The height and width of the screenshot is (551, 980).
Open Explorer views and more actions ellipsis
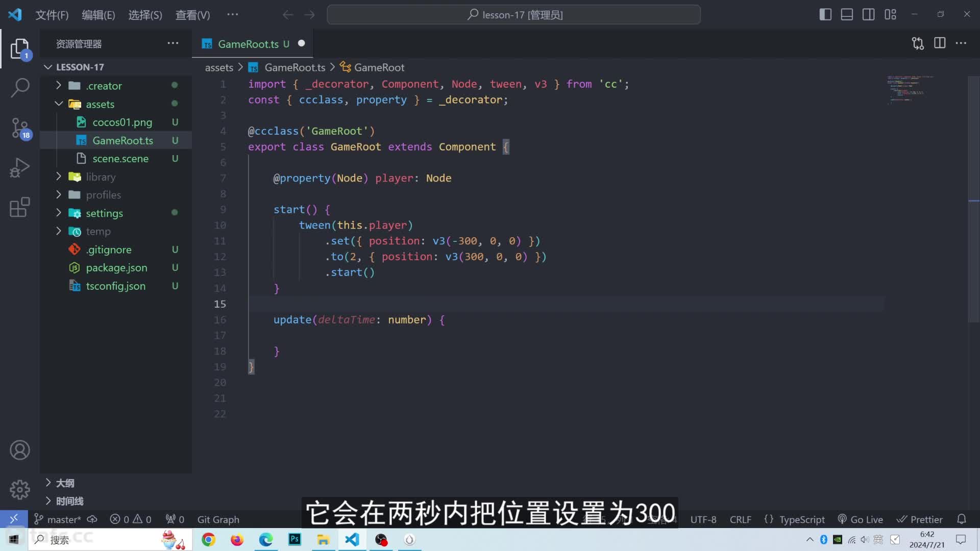pyautogui.click(x=173, y=43)
